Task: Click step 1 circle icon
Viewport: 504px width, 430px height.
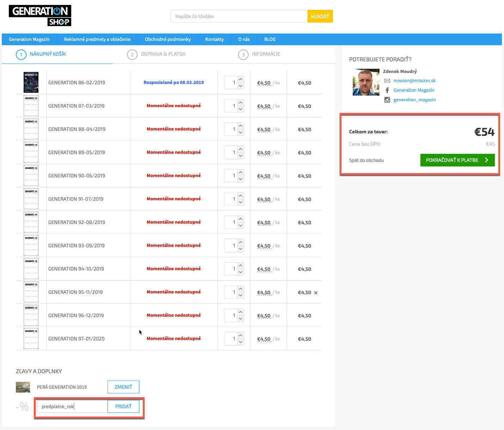Action: [x=21, y=55]
